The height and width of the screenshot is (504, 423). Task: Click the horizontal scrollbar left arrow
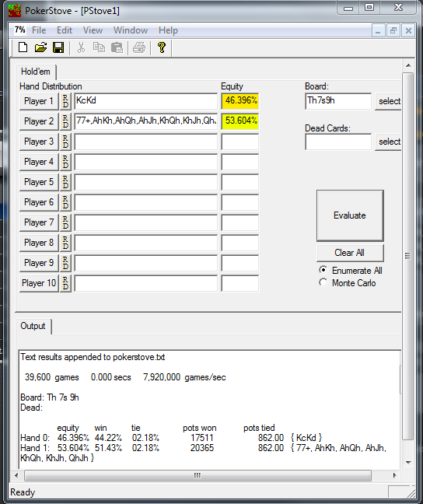click(x=17, y=475)
